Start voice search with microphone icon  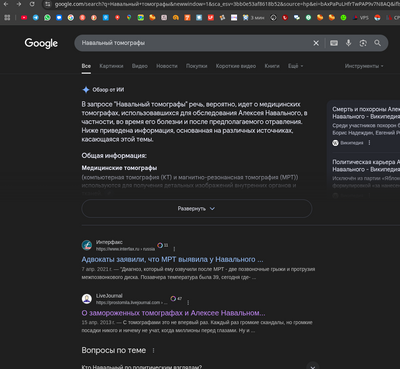(348, 43)
